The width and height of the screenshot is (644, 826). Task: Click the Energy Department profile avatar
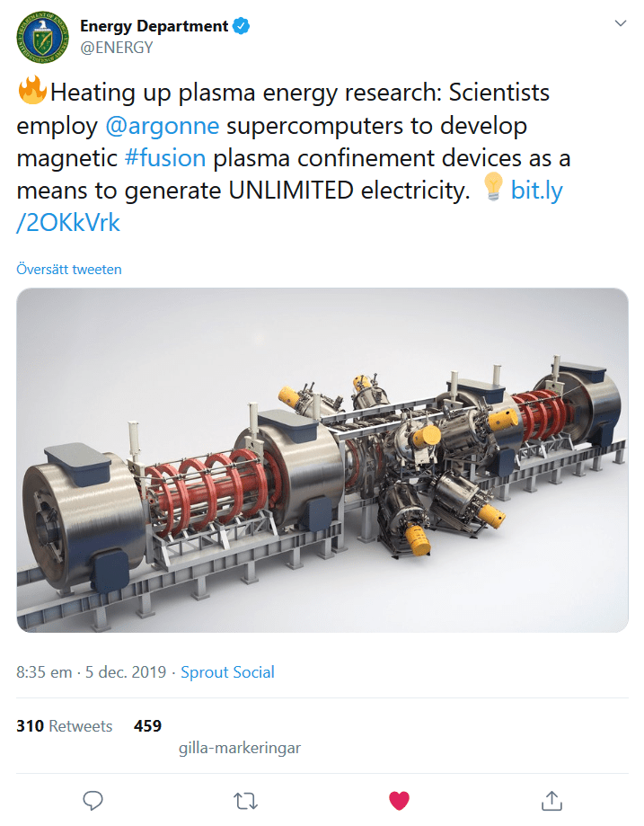[41, 36]
